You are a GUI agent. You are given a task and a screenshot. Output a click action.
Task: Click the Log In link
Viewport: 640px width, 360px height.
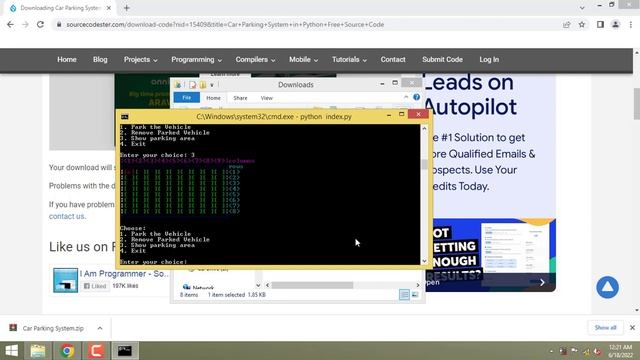pos(489,60)
